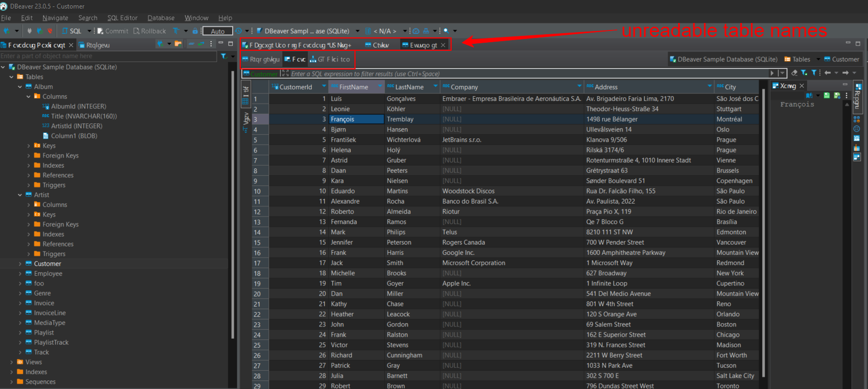Open Commit in the main toolbar
Screen dimensions: 868x389
(113, 31)
